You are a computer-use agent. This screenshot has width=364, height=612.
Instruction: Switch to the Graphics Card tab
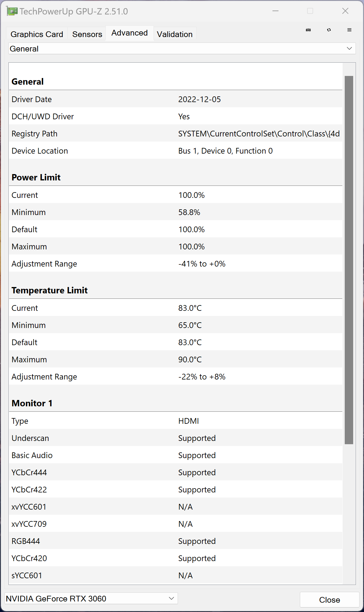(37, 34)
